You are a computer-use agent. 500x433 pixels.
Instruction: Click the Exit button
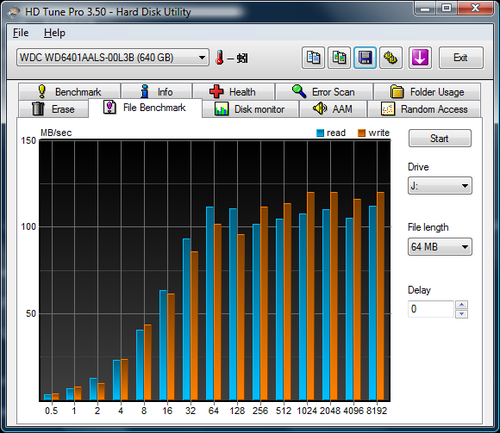[461, 58]
